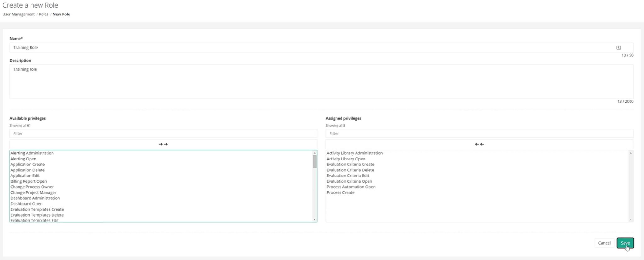Go to the User Management breadcrumb

[x=19, y=14]
